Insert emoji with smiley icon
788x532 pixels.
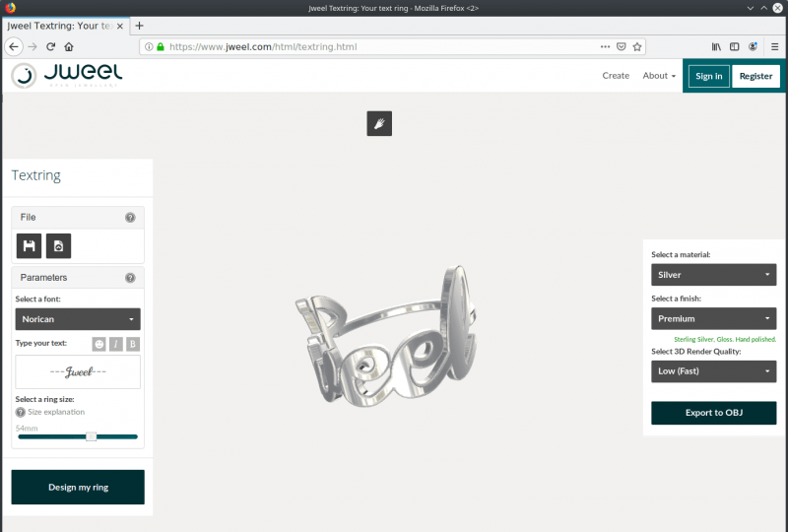(99, 344)
